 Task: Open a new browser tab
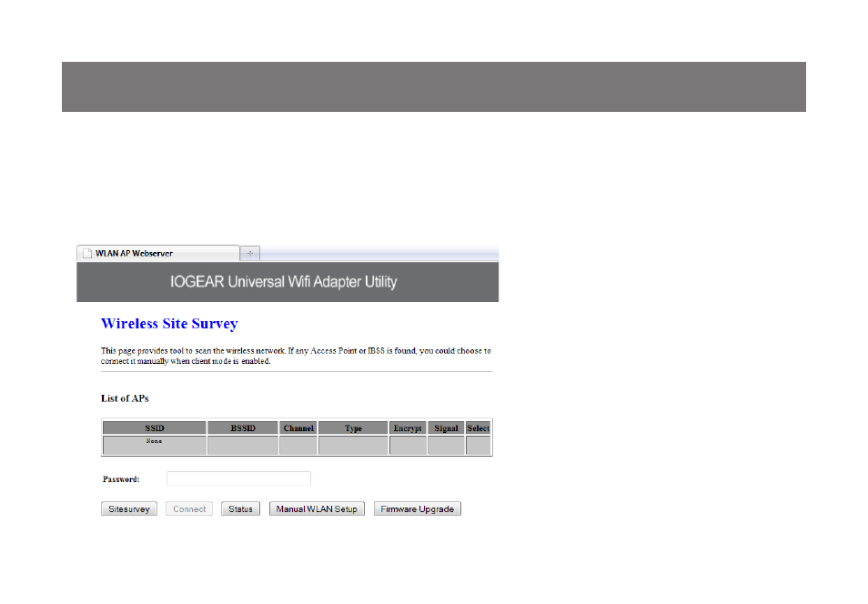[250, 254]
